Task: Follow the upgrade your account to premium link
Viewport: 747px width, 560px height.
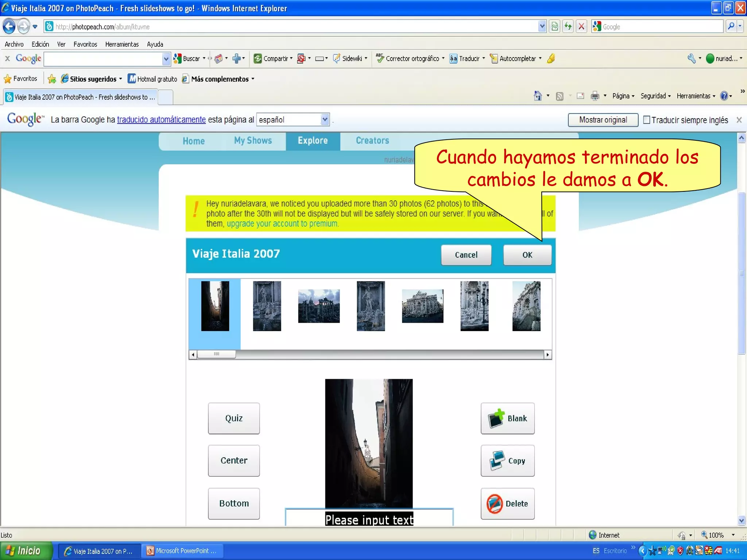Action: 282,223
